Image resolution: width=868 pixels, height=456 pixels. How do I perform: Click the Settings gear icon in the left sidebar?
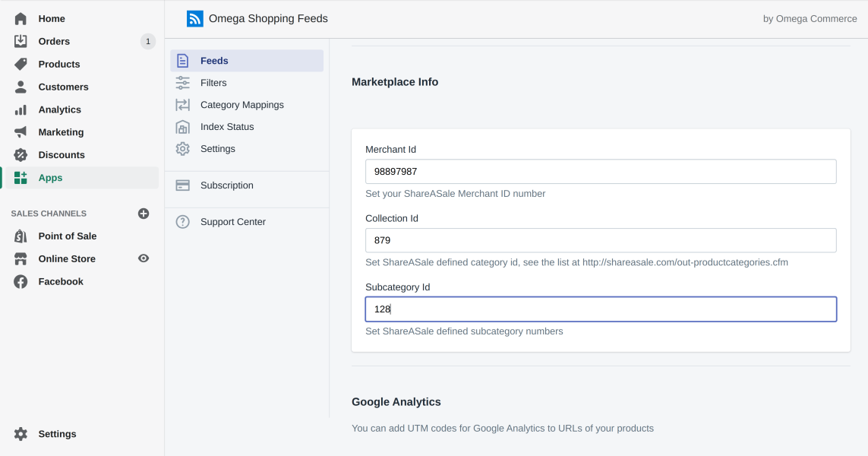tap(21, 434)
